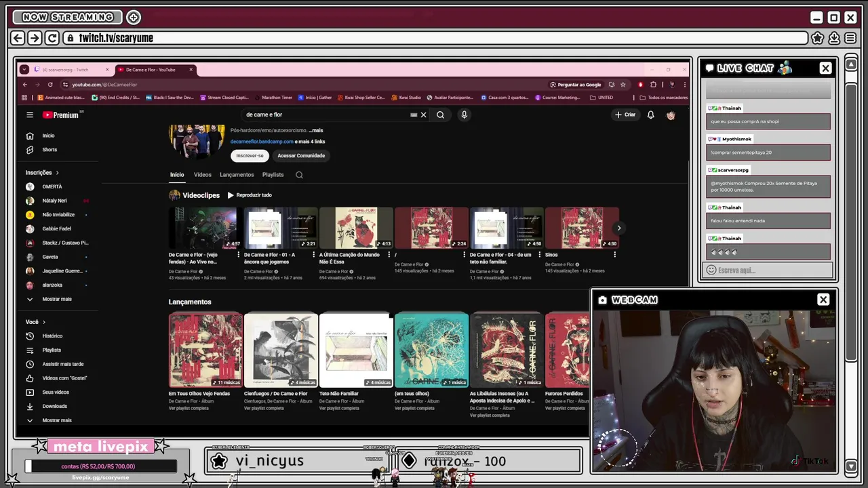868x488 pixels.
Task: Click the plus new-tab button beside Now Streaming
Action: click(134, 18)
